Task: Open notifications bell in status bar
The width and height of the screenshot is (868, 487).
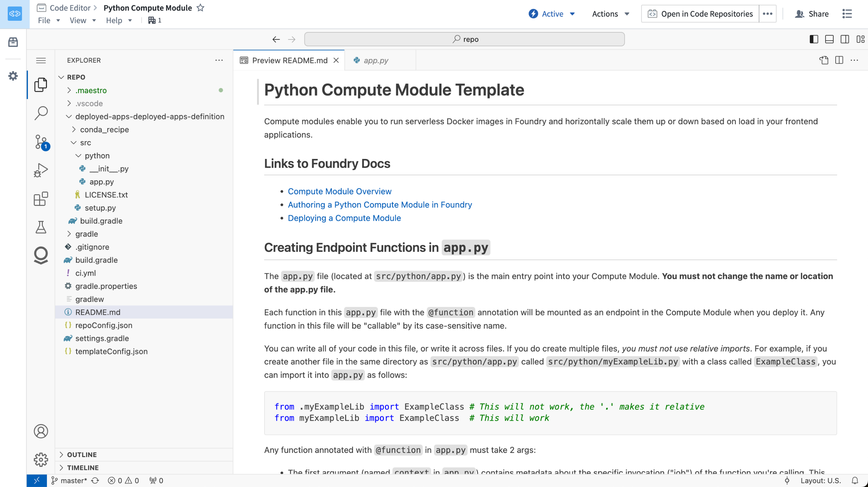Action: [855, 480]
